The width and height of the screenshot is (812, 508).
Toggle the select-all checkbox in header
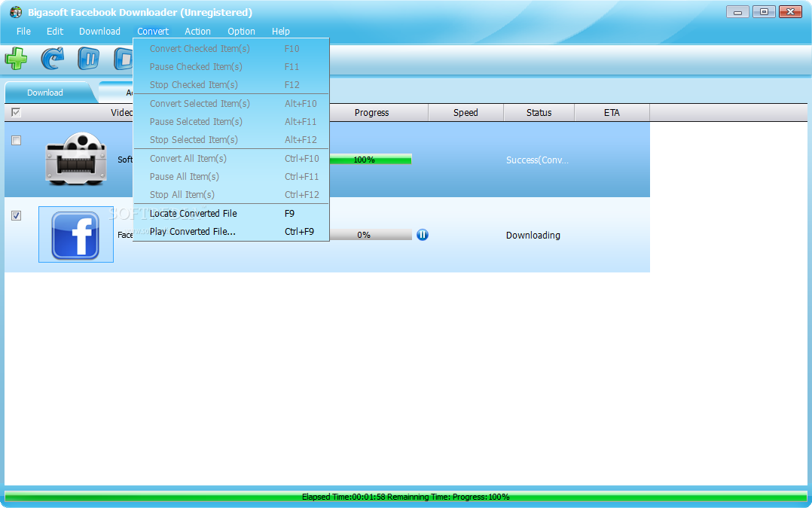16,112
